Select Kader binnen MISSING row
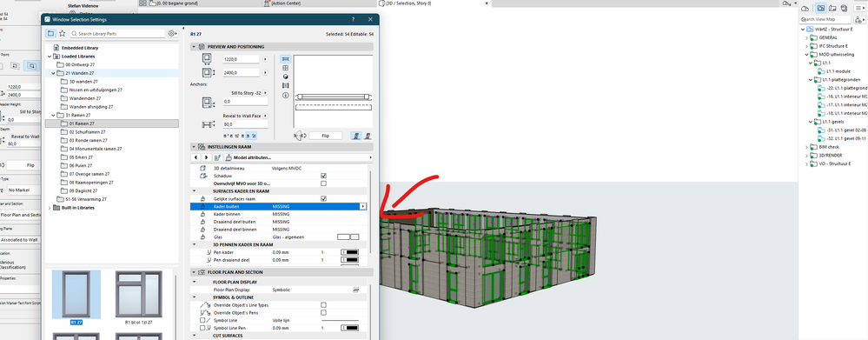Viewport: 868px width, 340px height. [x=278, y=214]
